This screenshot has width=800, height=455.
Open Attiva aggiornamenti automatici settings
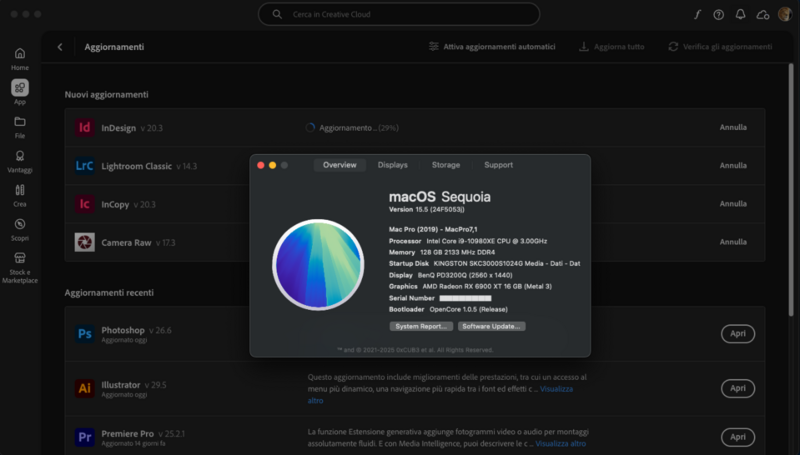coord(491,47)
